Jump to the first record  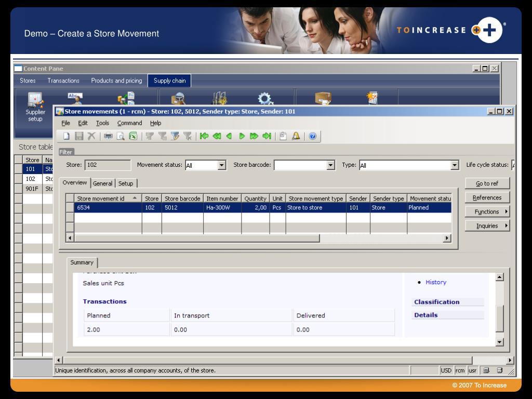(x=204, y=136)
